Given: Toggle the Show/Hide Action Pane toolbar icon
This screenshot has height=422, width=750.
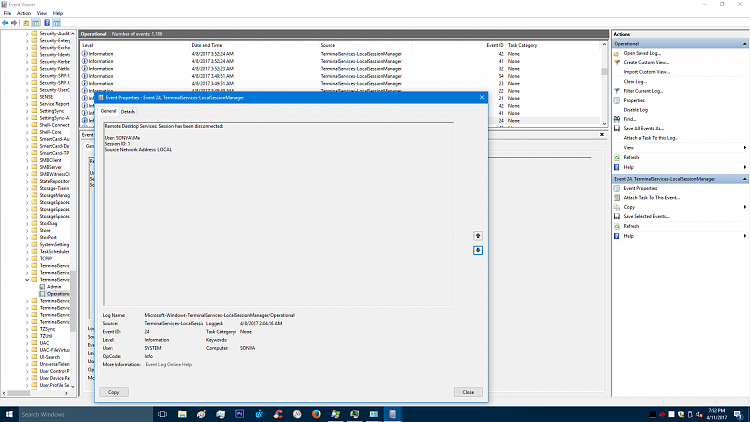Looking at the screenshot, I should 56,23.
